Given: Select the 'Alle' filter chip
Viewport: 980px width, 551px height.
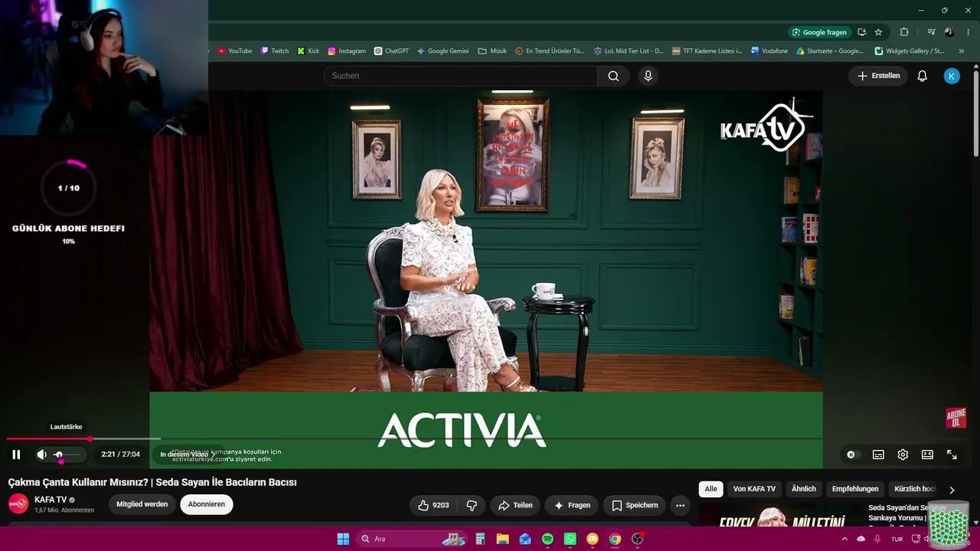Looking at the screenshot, I should (710, 489).
